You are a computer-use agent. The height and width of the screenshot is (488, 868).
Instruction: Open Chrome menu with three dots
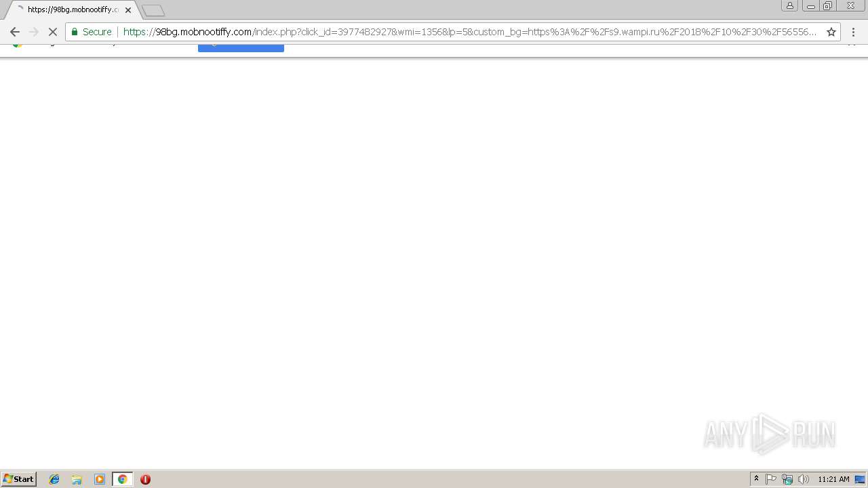[x=853, y=32]
